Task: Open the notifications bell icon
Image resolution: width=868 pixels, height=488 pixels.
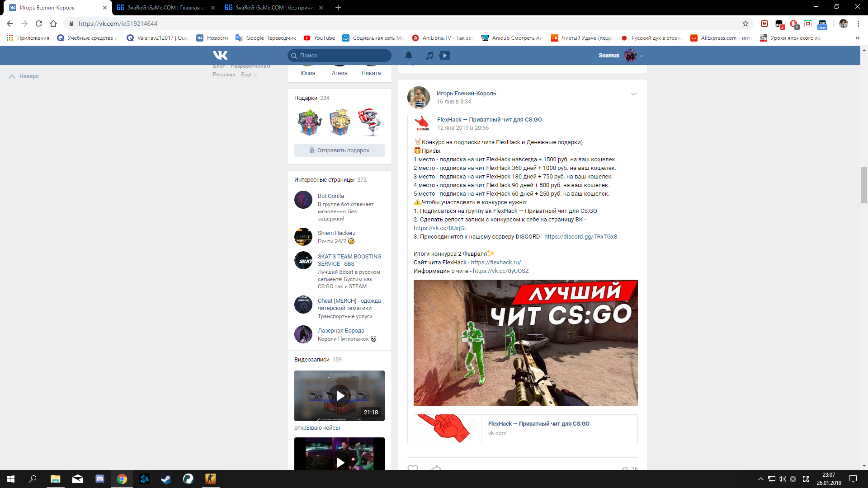Action: (409, 55)
